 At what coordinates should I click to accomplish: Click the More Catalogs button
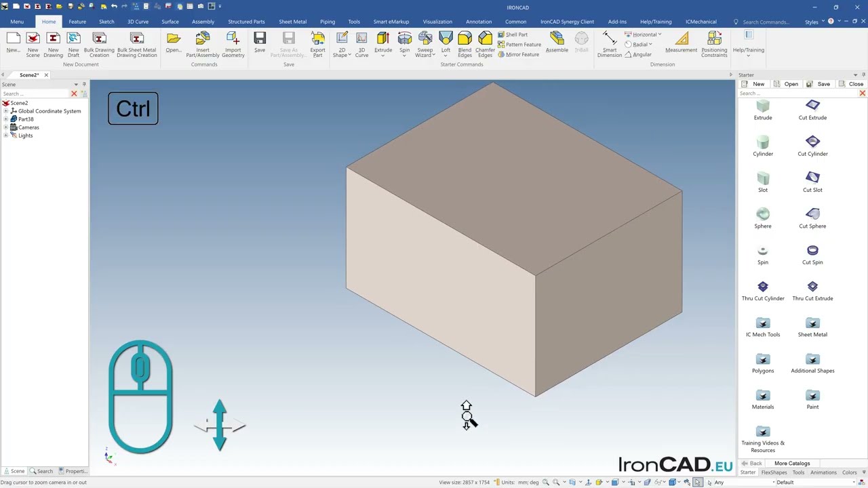tap(792, 464)
